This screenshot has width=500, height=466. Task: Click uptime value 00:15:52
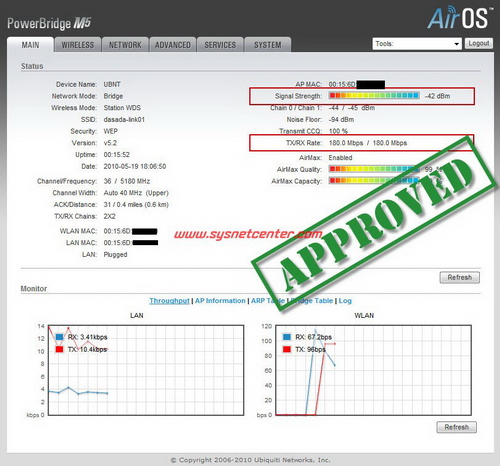pyautogui.click(x=117, y=155)
